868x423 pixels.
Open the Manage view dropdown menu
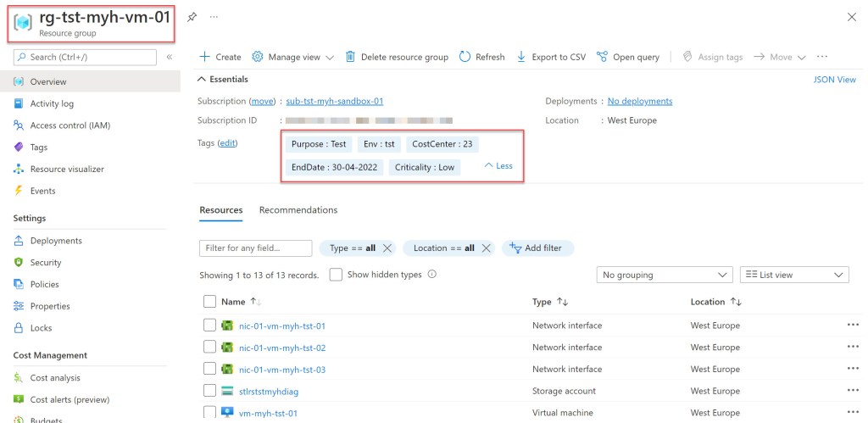point(293,57)
